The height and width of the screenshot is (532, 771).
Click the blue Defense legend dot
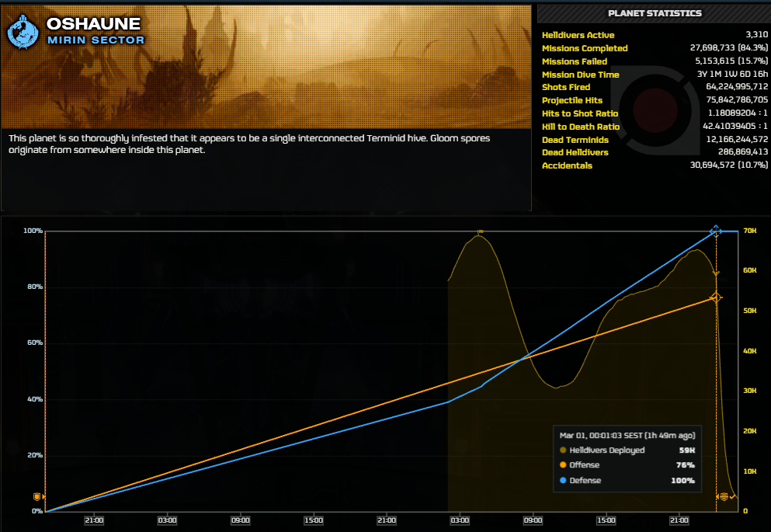click(563, 481)
